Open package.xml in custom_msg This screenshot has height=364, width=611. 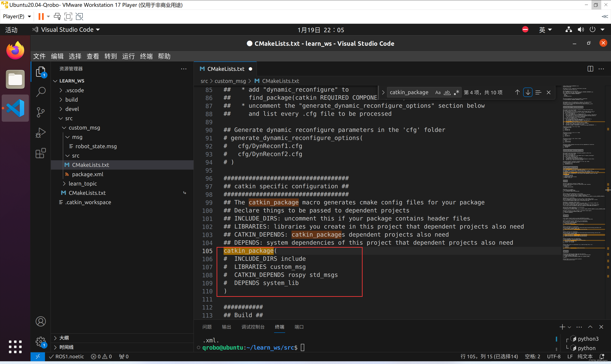pyautogui.click(x=87, y=174)
